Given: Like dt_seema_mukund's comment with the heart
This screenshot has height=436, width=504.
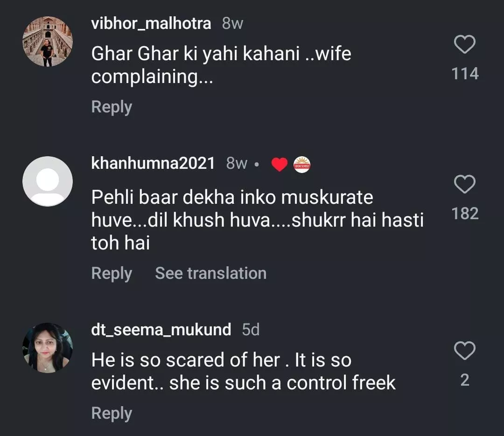Looking at the screenshot, I should pyautogui.click(x=464, y=351).
